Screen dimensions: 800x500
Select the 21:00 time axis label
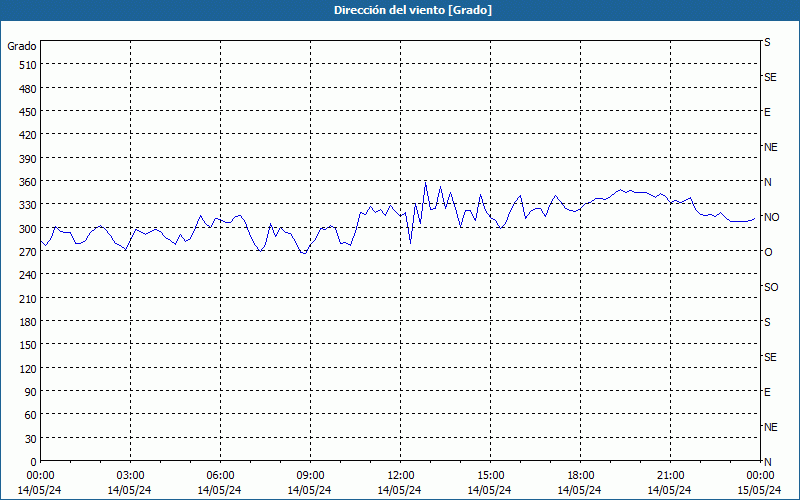pos(670,476)
